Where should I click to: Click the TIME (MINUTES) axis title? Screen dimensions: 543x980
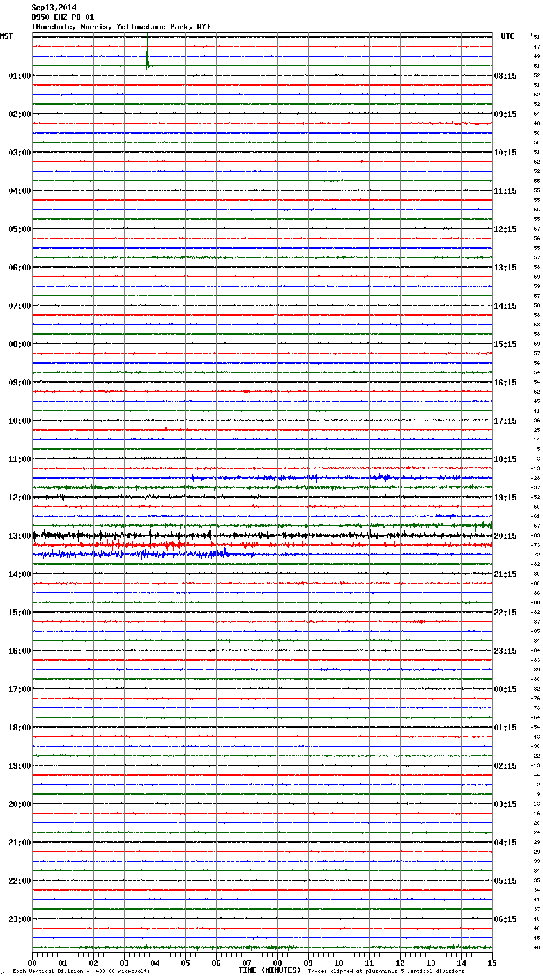(x=270, y=970)
